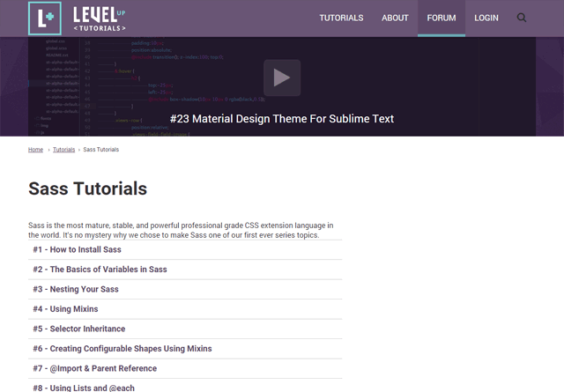Open the search magnifier icon
This screenshot has width=564, height=392.
521,18
